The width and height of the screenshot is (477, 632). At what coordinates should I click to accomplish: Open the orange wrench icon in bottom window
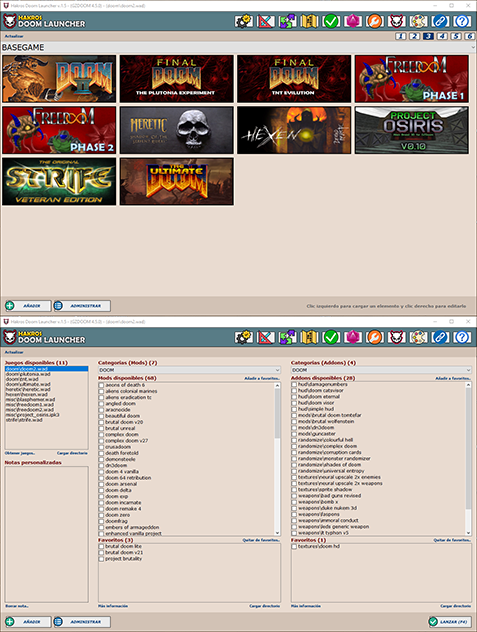coord(375,337)
